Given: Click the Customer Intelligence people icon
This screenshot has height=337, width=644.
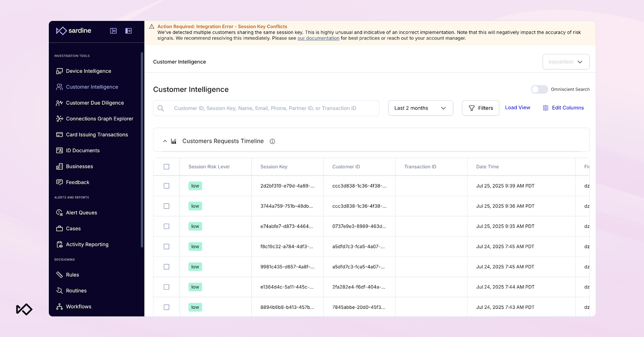Looking at the screenshot, I should [x=59, y=87].
